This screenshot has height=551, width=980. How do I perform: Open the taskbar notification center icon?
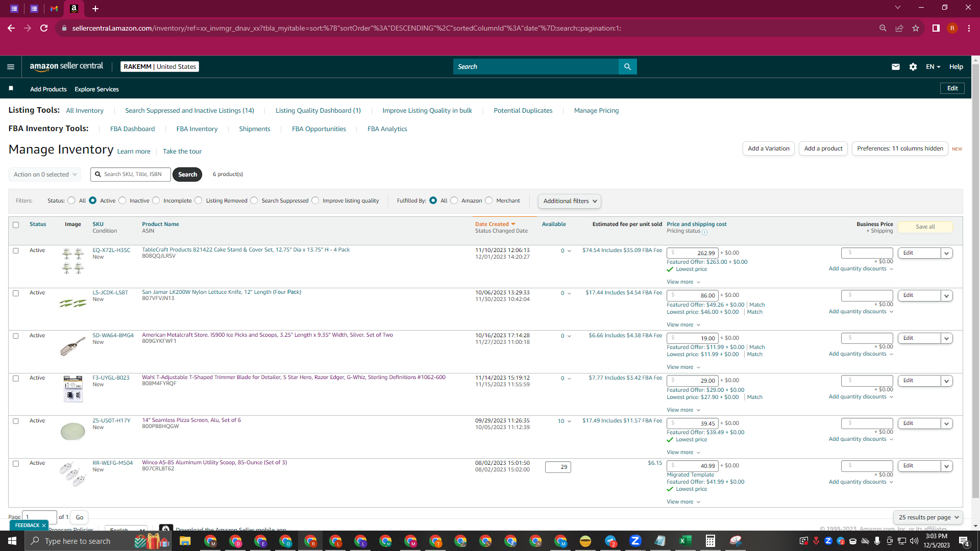click(x=964, y=541)
